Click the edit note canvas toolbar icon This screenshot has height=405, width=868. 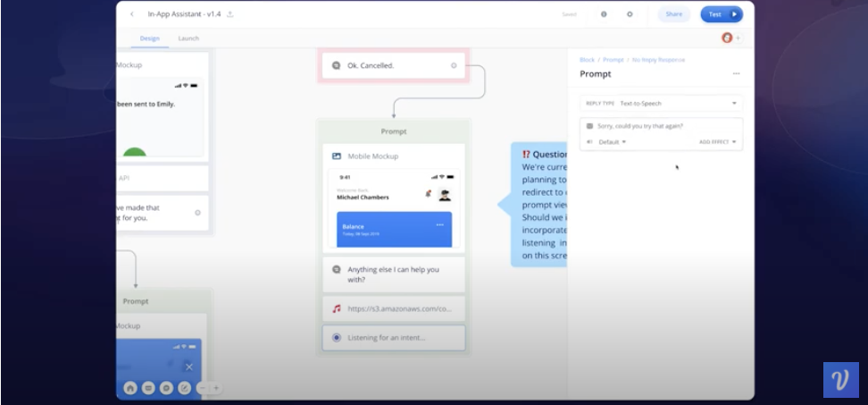tap(184, 388)
